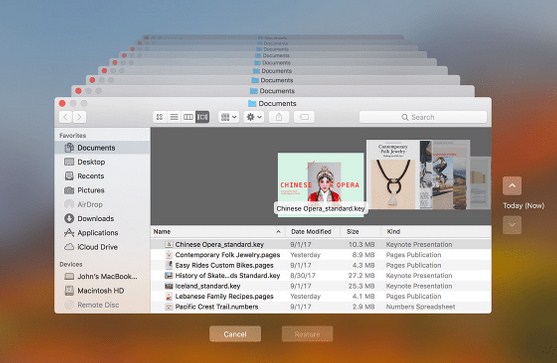Open the gear Action menu
This screenshot has width=557, height=363.
click(x=254, y=117)
